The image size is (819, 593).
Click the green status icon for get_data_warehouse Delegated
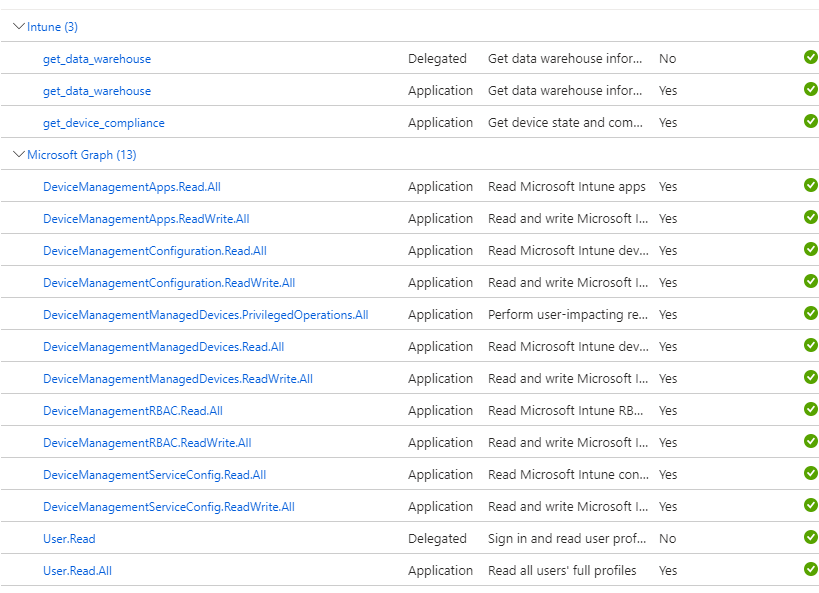(811, 58)
